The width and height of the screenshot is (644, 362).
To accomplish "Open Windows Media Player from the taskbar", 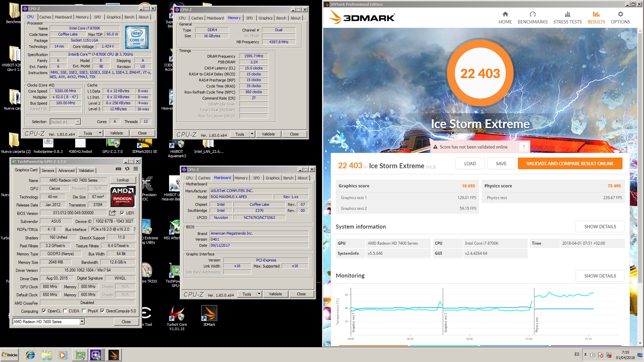I will point(63,355).
